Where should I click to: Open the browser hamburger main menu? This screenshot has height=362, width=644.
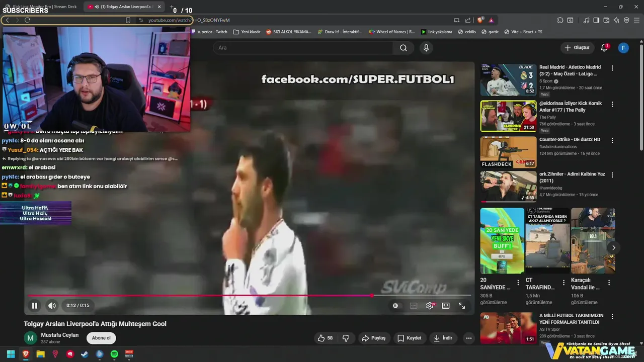637,20
